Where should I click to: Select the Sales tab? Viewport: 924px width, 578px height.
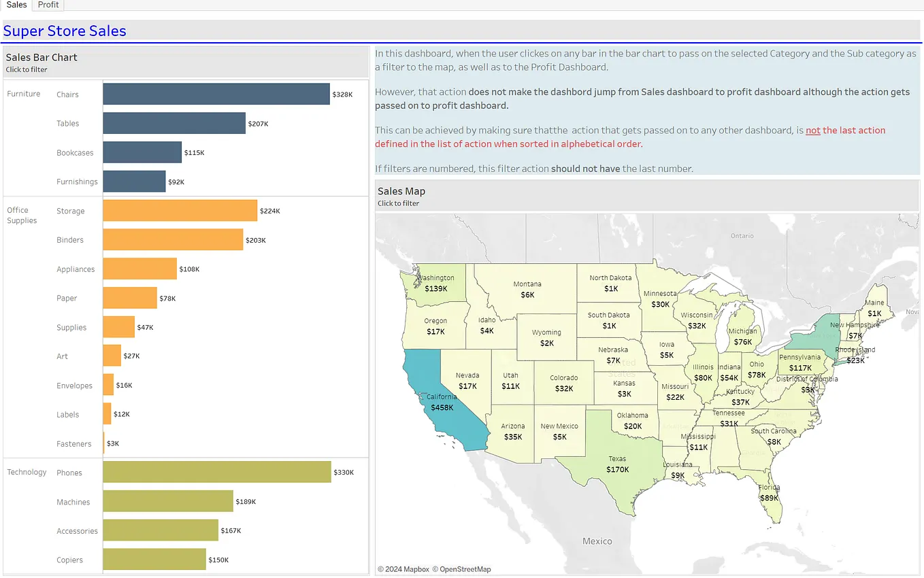point(16,5)
